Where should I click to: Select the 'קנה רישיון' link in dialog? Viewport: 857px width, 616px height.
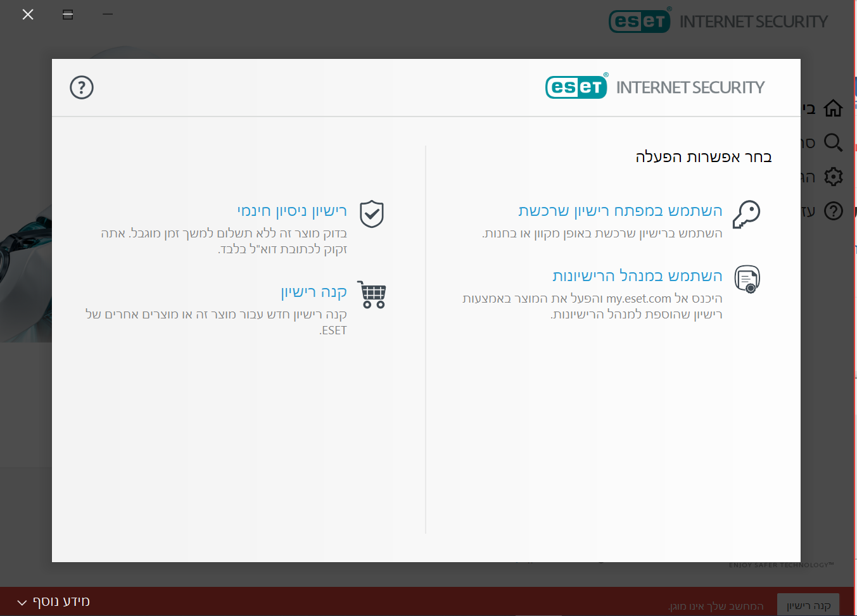pyautogui.click(x=314, y=292)
